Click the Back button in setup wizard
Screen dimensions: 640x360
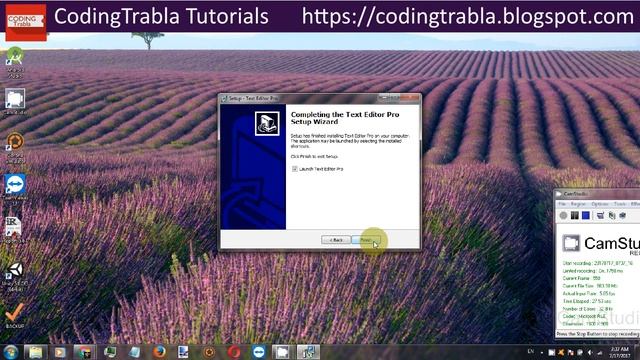pos(336,240)
